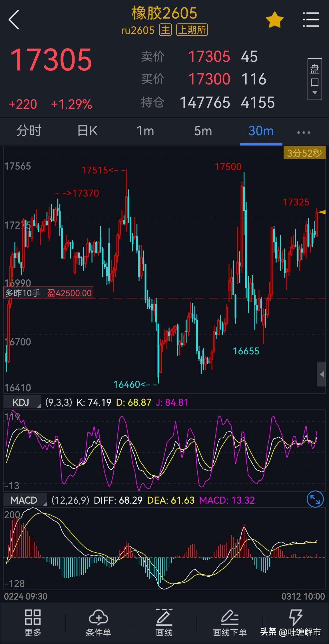Click the 买价 17300 quote
329x644 pixels.
pyautogui.click(x=209, y=79)
